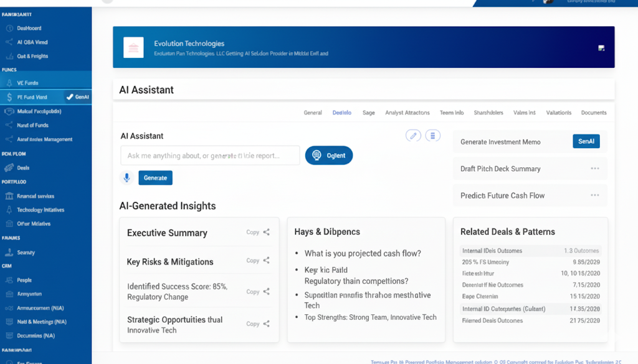The height and width of the screenshot is (364, 638).
Task: Click the round list icon beside the pencil
Action: pos(432,136)
